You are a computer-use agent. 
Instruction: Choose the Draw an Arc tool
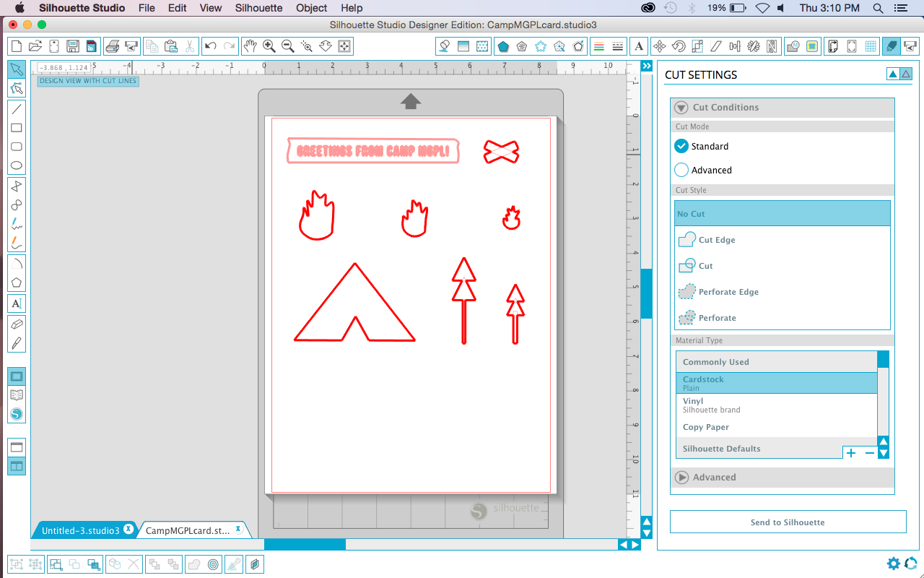click(x=17, y=264)
